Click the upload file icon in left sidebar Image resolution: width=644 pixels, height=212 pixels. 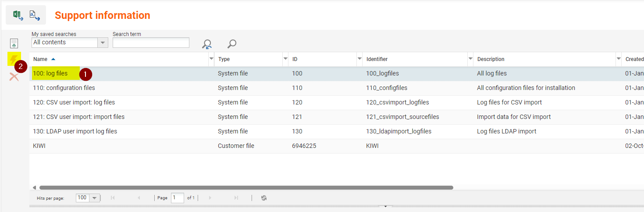[x=14, y=43]
